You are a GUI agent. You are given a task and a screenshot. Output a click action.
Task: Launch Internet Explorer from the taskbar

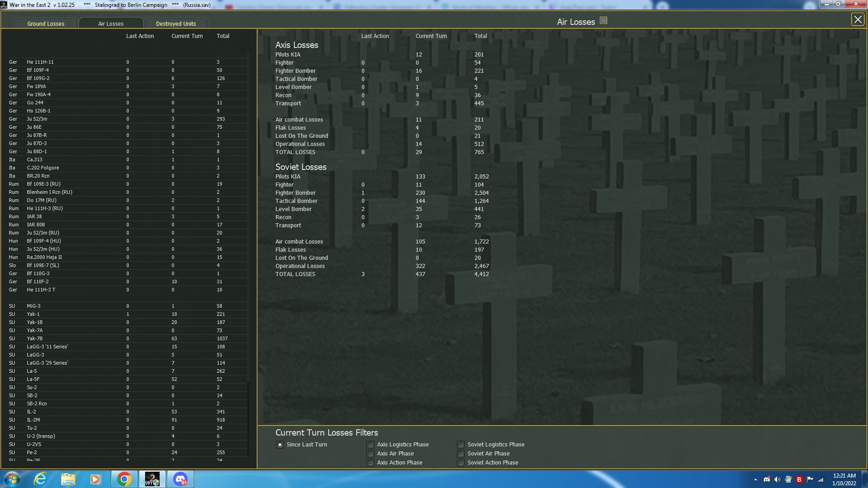click(x=41, y=479)
